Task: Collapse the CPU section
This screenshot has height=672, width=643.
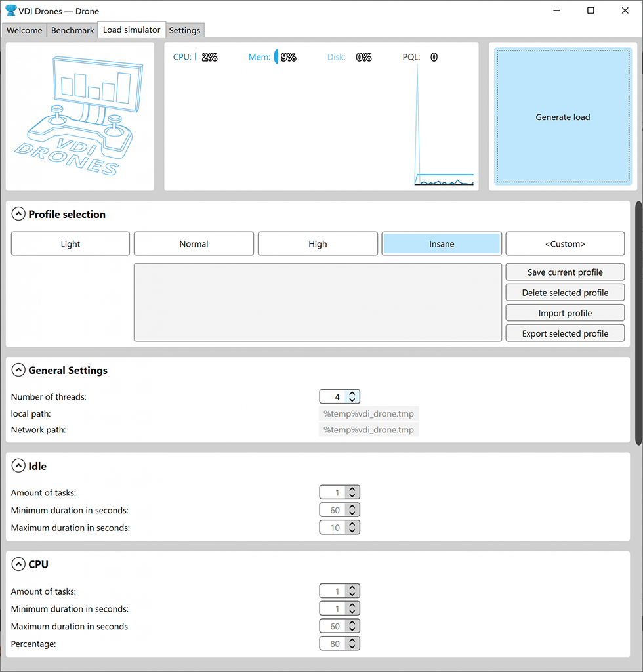Action: pos(18,564)
